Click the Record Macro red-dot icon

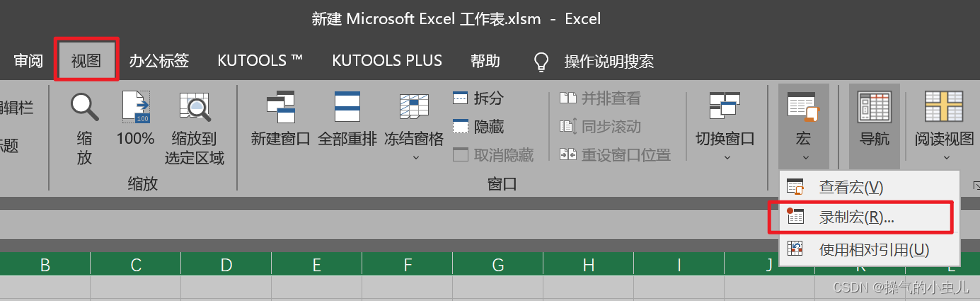pos(795,217)
